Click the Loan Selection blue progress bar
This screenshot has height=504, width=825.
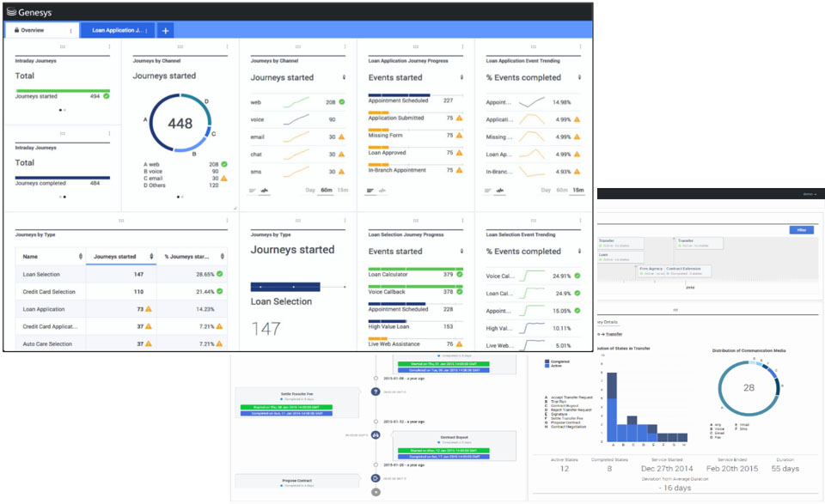pyautogui.click(x=285, y=286)
